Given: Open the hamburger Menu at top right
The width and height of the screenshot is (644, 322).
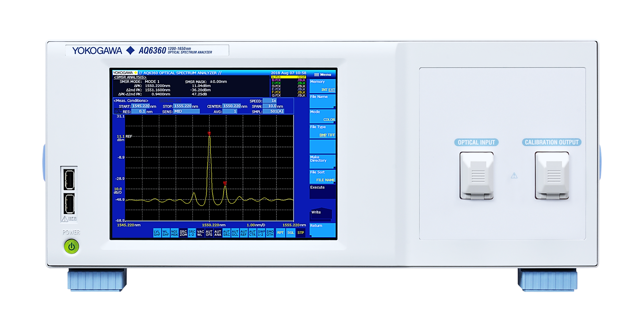Looking at the screenshot, I should coord(323,74).
